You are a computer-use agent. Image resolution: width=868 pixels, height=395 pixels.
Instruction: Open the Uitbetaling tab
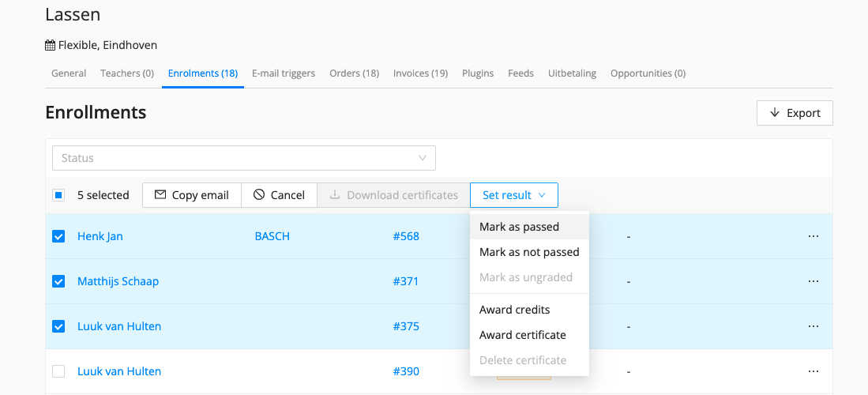(x=572, y=73)
